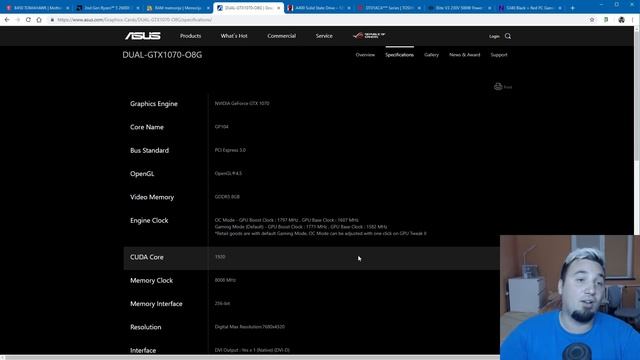This screenshot has height=360, width=640.
Task: Open the Support section
Action: coord(499,55)
